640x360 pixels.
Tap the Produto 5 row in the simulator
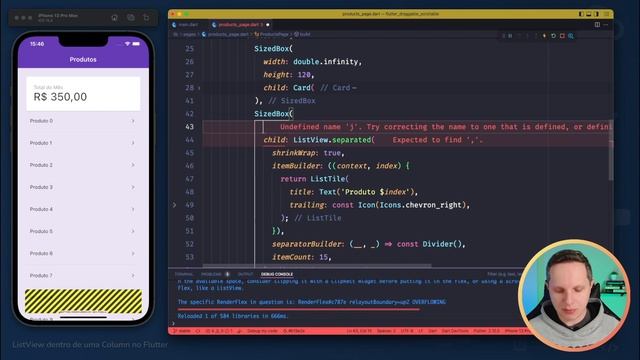click(83, 231)
